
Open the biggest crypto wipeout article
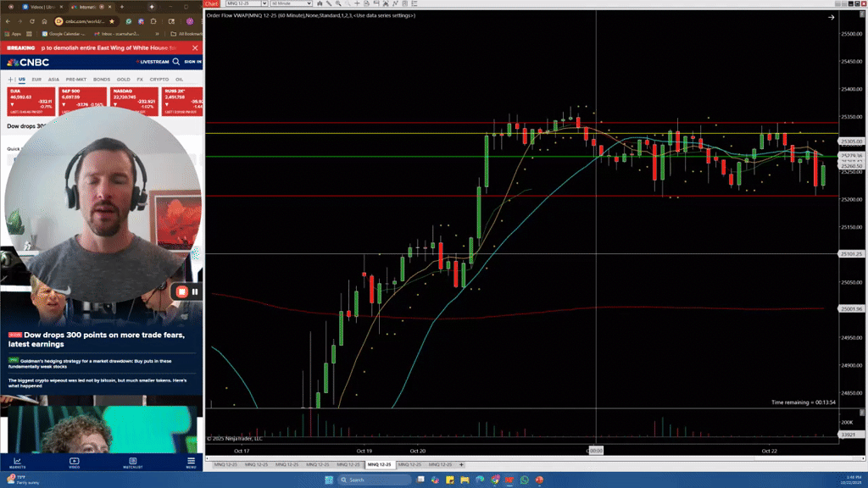97,382
